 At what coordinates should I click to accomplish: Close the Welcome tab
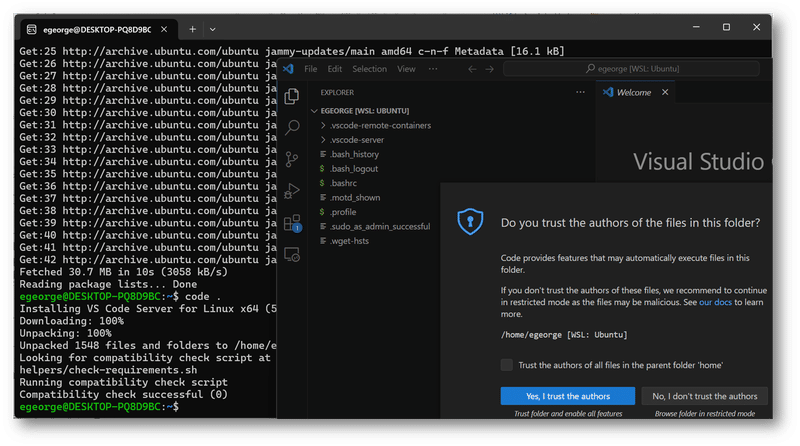(x=665, y=92)
